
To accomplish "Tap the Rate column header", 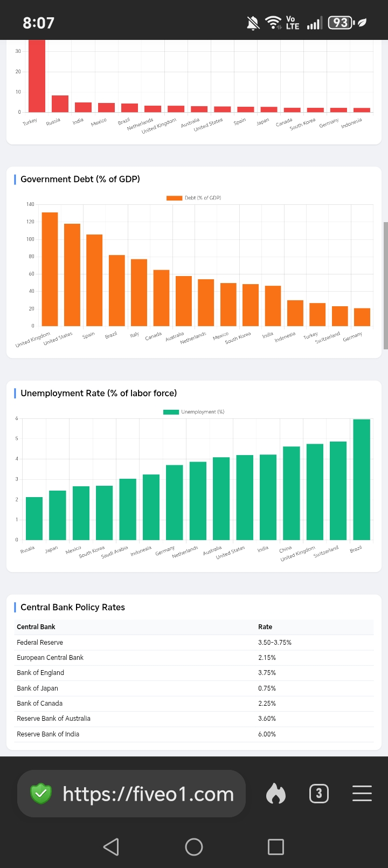I will (x=265, y=627).
